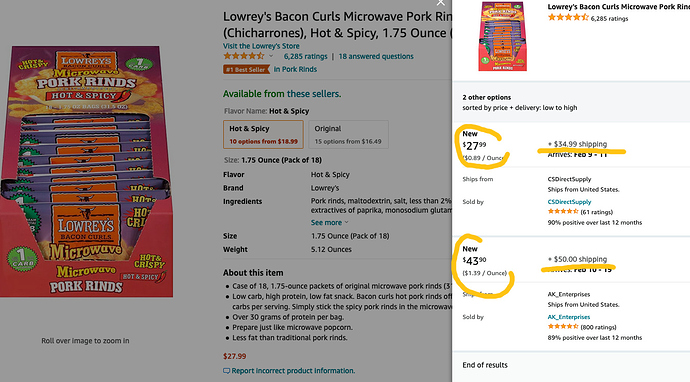The image size is (690, 382).
Task: Close the offers side panel
Action: coord(440,3)
